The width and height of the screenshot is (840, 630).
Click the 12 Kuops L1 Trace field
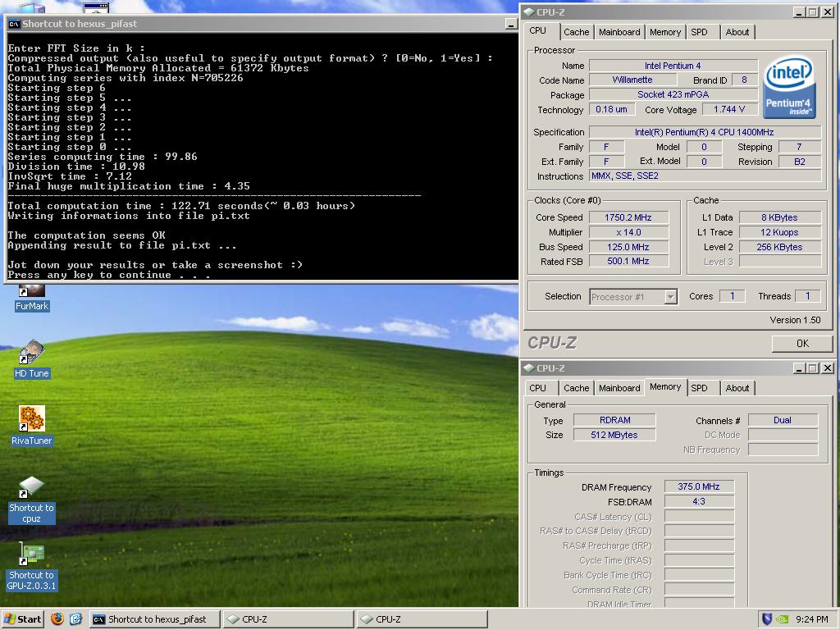(780, 232)
